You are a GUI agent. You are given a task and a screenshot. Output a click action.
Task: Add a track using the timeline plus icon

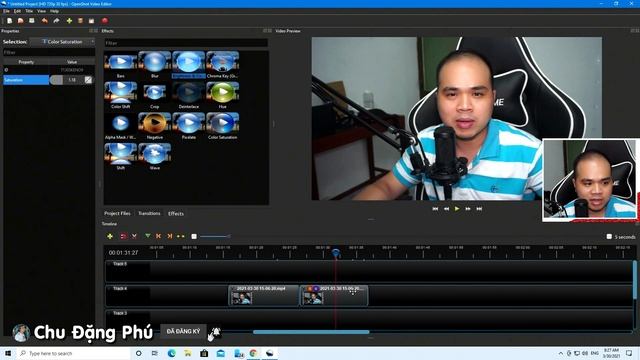pos(110,236)
